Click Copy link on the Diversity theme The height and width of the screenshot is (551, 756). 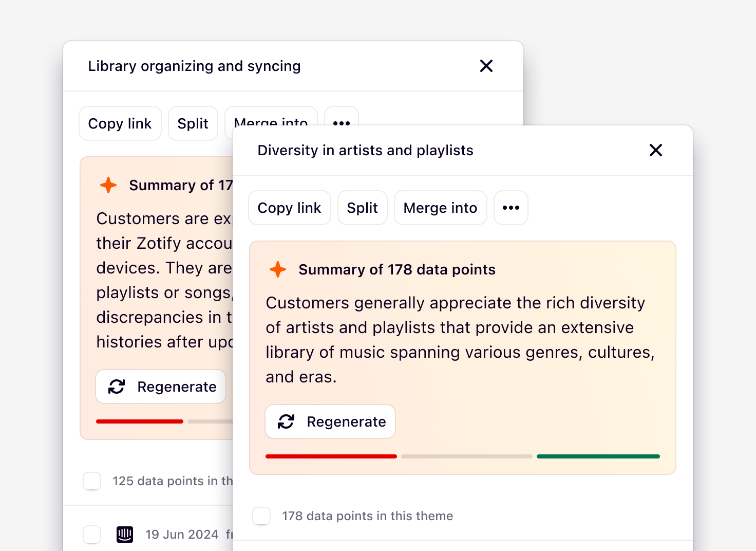(289, 208)
